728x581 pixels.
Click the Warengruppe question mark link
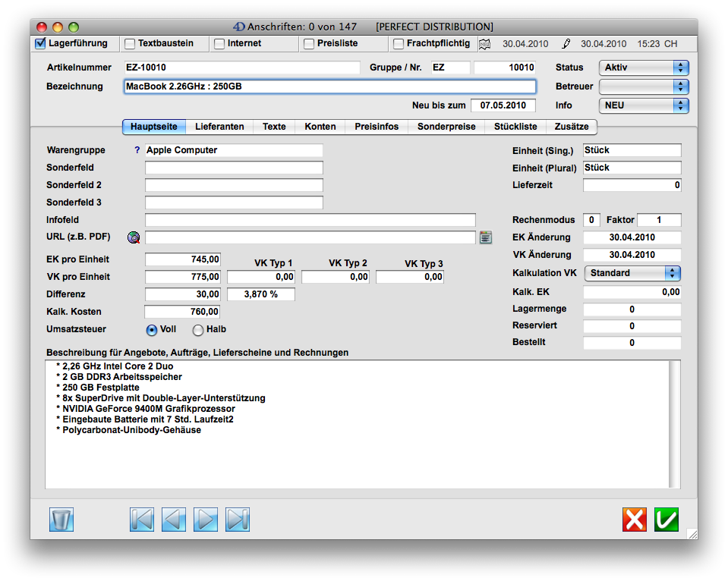click(137, 150)
